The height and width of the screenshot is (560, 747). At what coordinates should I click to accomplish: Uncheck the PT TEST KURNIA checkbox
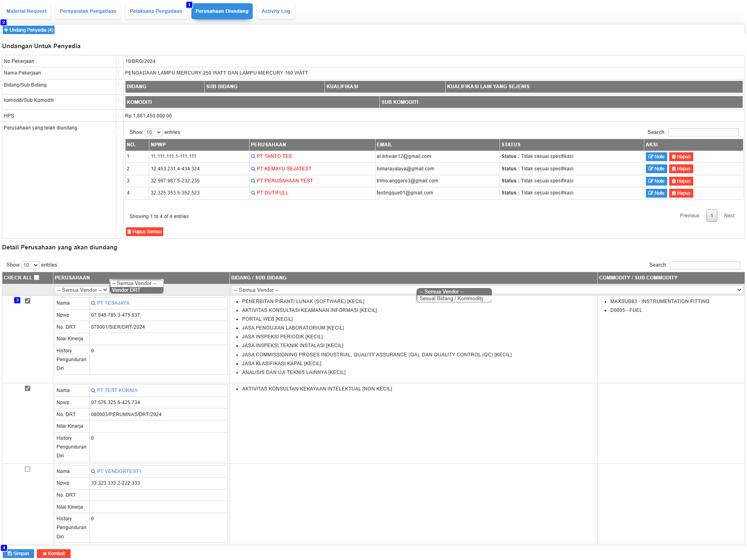click(28, 388)
